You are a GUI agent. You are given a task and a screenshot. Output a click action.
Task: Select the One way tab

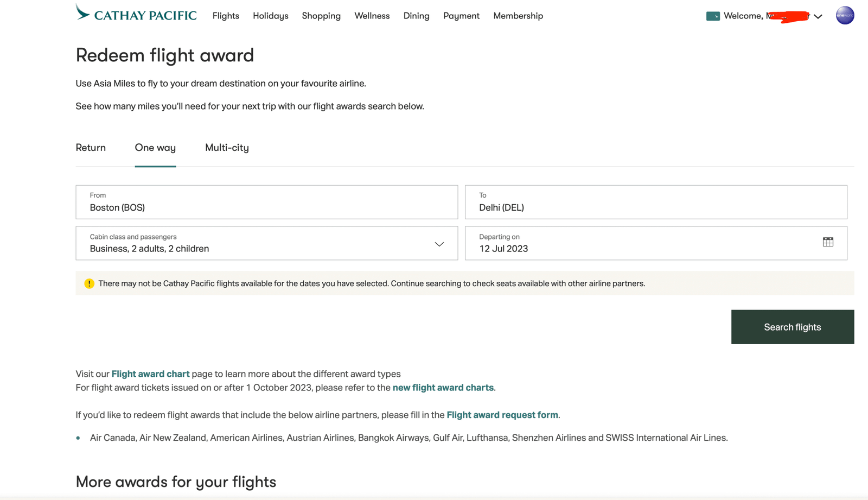click(155, 148)
